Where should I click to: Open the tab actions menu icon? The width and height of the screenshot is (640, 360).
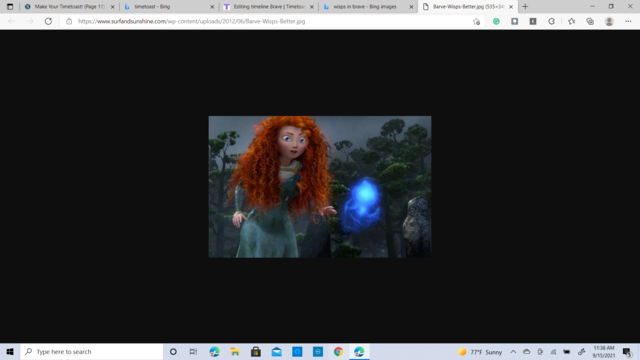[x=10, y=7]
